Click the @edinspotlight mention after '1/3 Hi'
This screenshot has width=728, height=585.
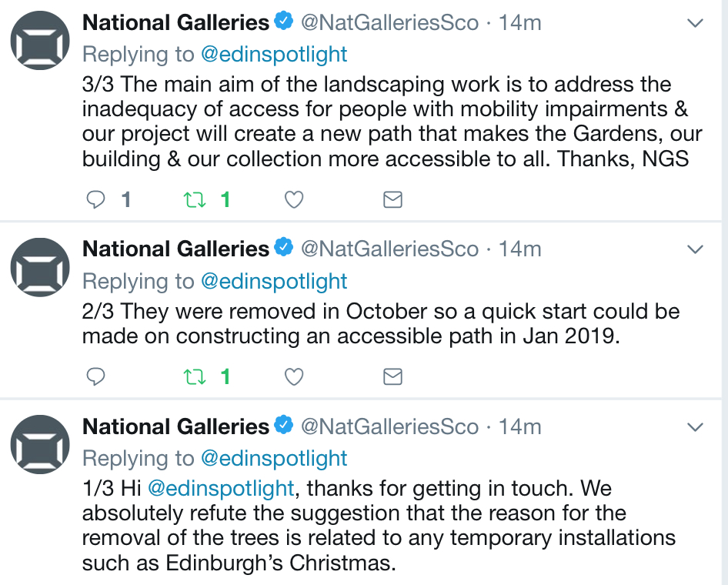point(220,489)
